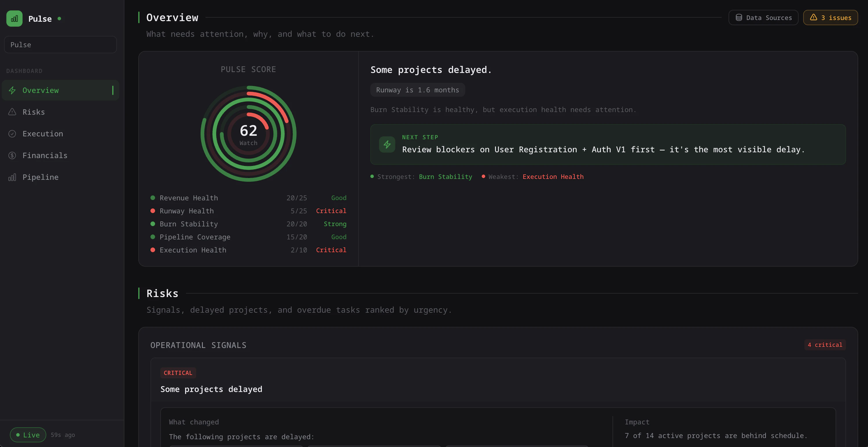This screenshot has height=447, width=868.
Task: View the 3 issues alert
Action: pos(830,17)
